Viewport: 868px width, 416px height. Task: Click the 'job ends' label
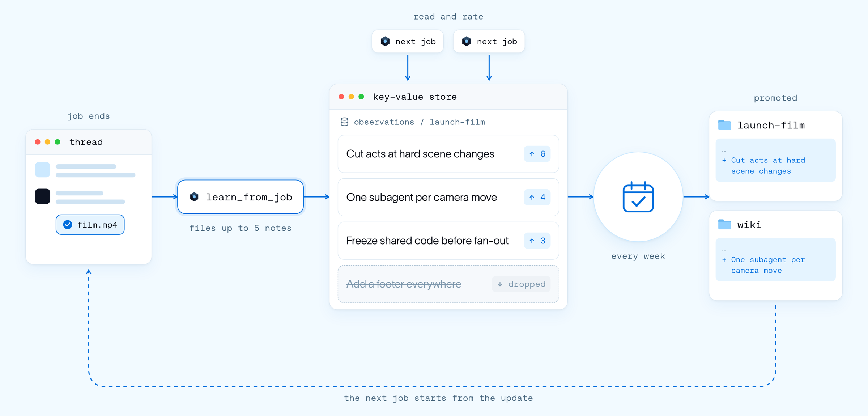pos(89,116)
